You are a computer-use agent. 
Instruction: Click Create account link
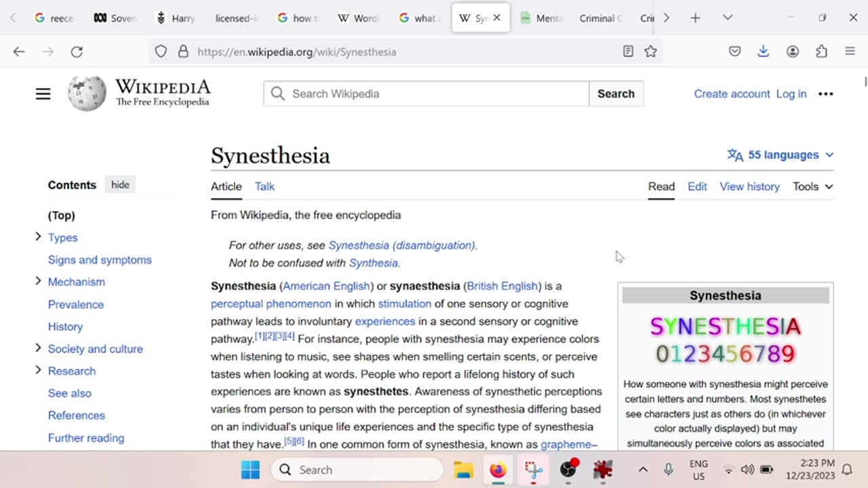click(732, 94)
